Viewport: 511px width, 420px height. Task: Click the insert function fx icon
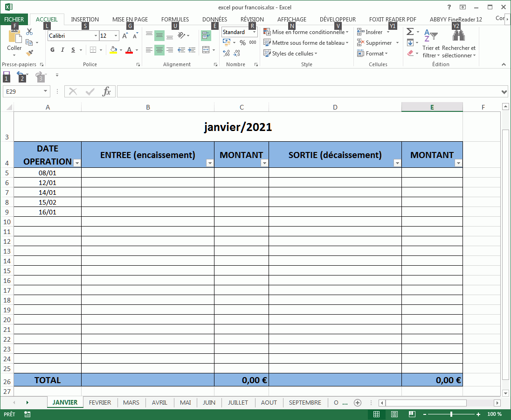pyautogui.click(x=107, y=91)
